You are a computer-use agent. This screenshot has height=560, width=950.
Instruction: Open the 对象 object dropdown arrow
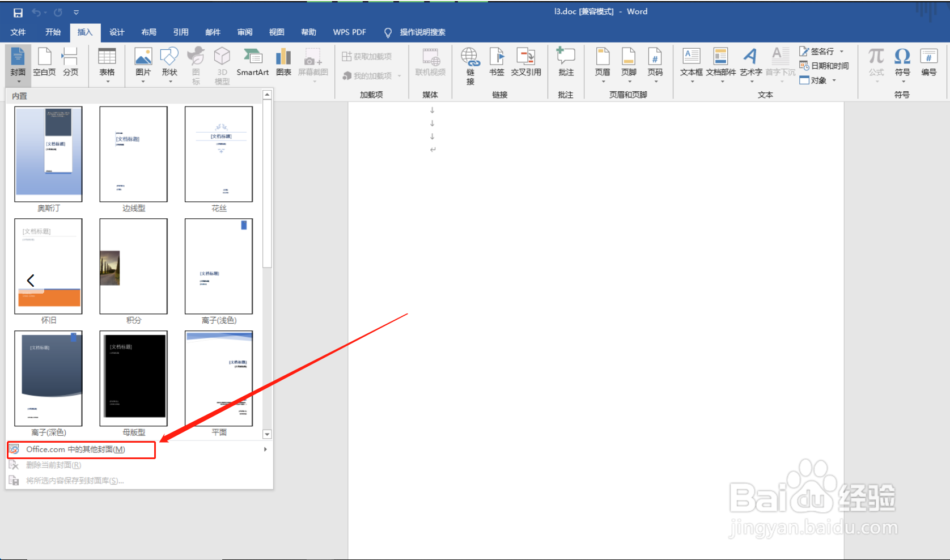834,80
